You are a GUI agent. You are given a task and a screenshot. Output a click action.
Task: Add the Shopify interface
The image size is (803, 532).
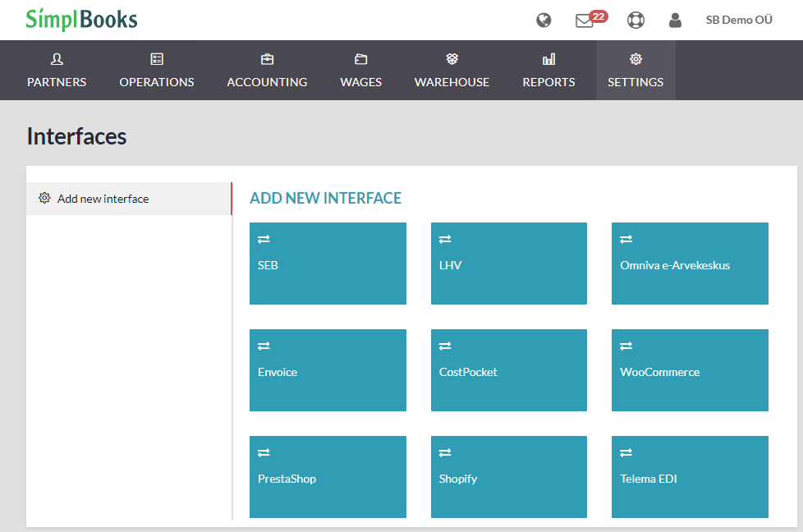point(509,477)
